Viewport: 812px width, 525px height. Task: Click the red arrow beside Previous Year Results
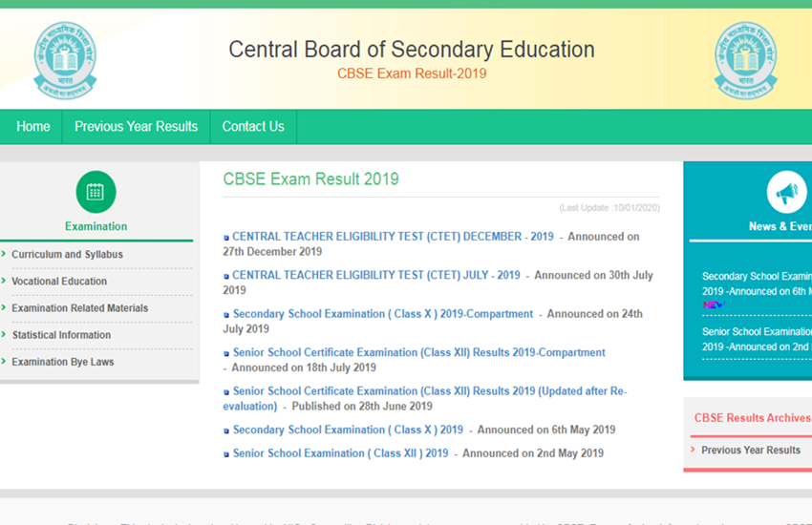[693, 450]
